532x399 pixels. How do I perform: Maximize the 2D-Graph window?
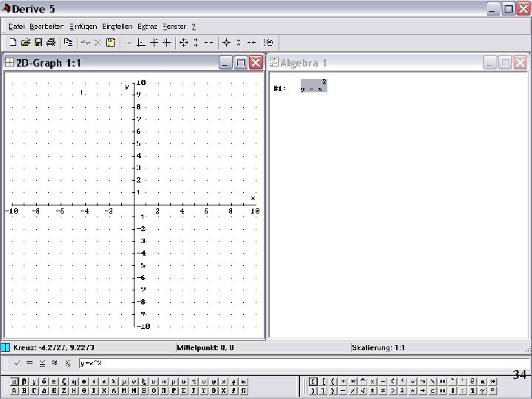241,63
